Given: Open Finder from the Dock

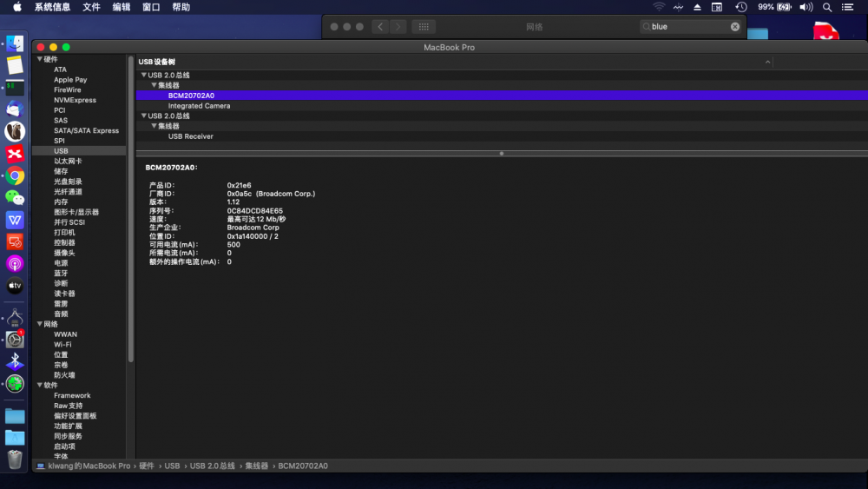Looking at the screenshot, I should [15, 43].
